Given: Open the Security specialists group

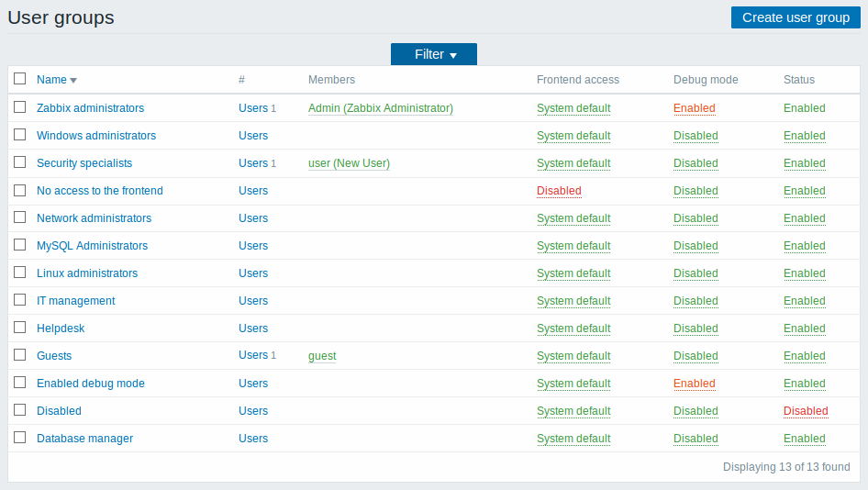Looking at the screenshot, I should click(84, 163).
